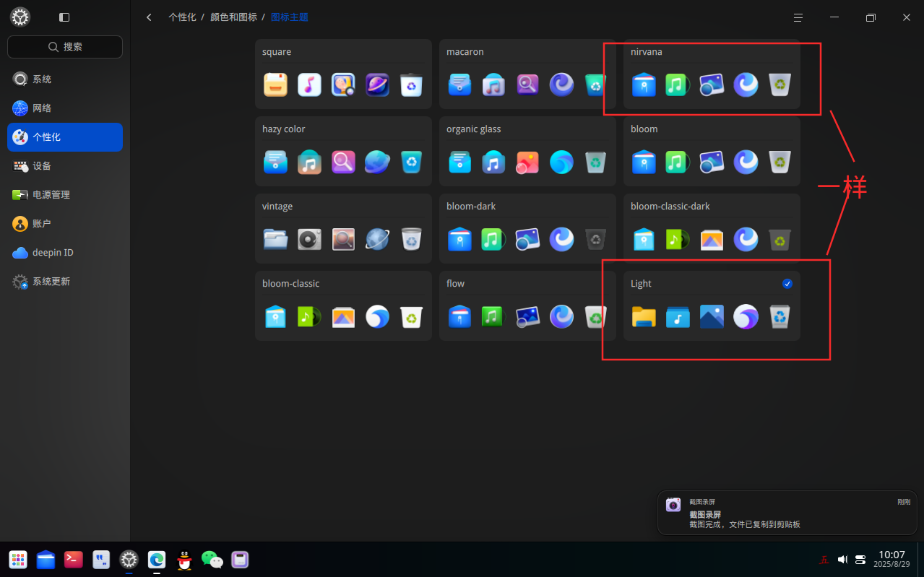The width and height of the screenshot is (924, 577).
Task: Click the 搜索 search field
Action: 65,47
